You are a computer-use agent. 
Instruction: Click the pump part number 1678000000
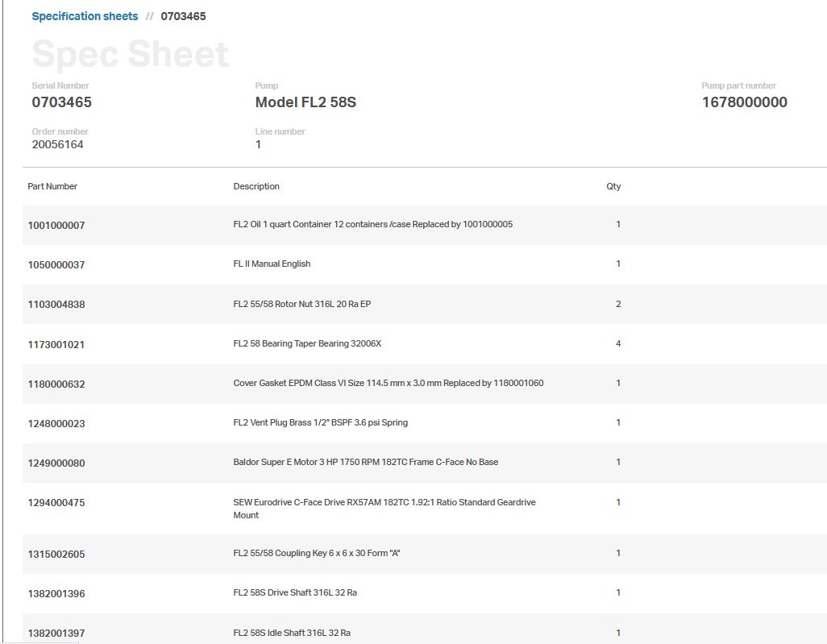tap(744, 102)
